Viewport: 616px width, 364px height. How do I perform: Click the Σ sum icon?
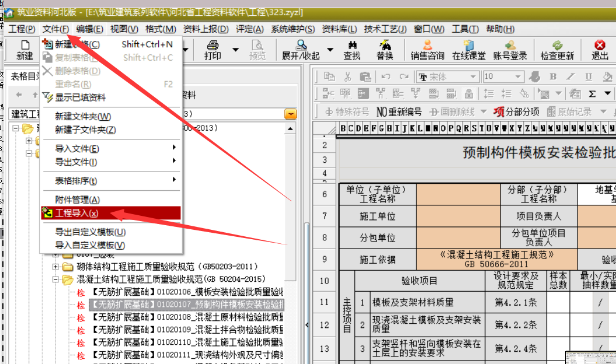pos(592,94)
